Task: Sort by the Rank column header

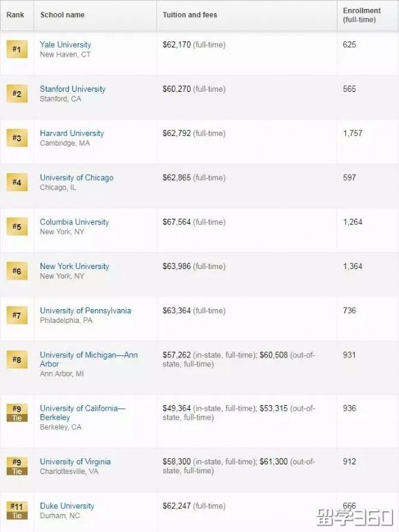Action: pyautogui.click(x=15, y=15)
